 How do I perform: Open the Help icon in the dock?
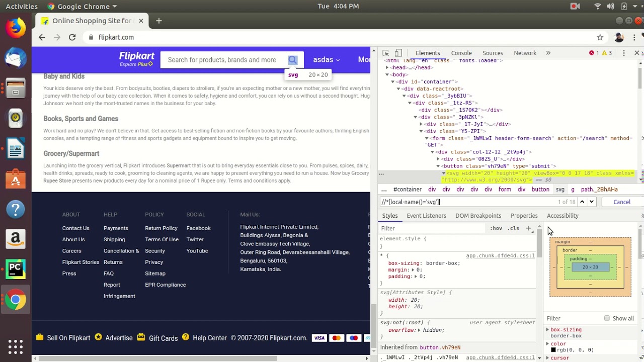tap(16, 209)
